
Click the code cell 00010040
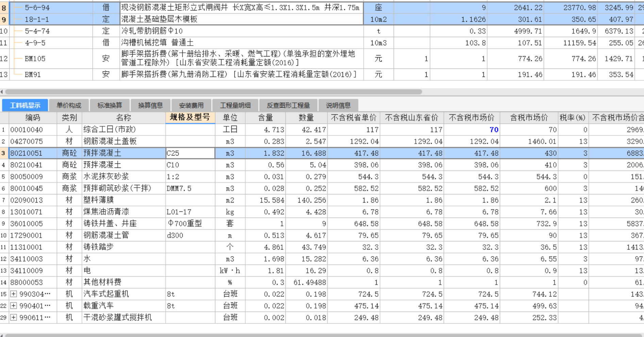click(x=33, y=130)
